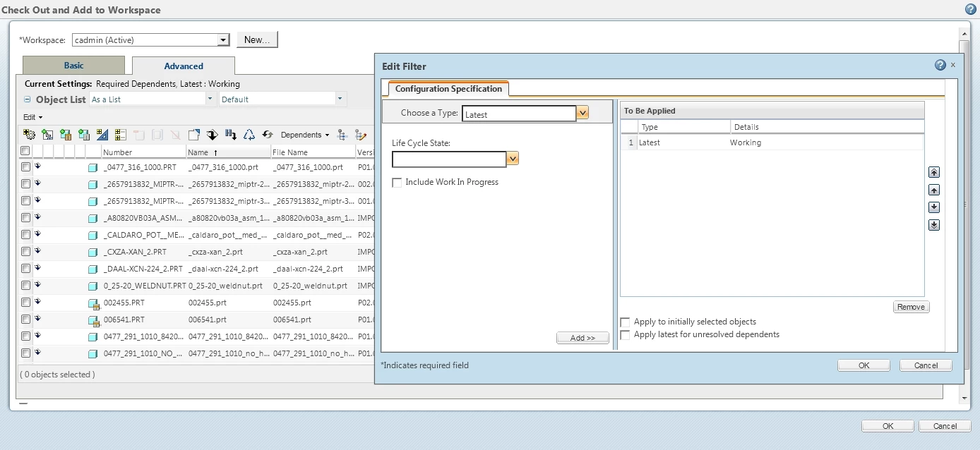Click OK in Edit Filter dialog

coord(864,365)
